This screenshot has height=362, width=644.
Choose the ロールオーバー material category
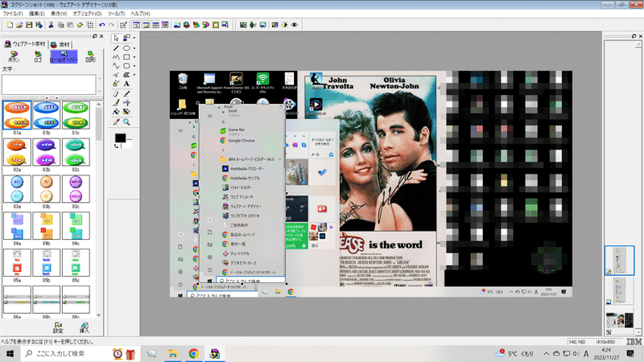(x=64, y=56)
